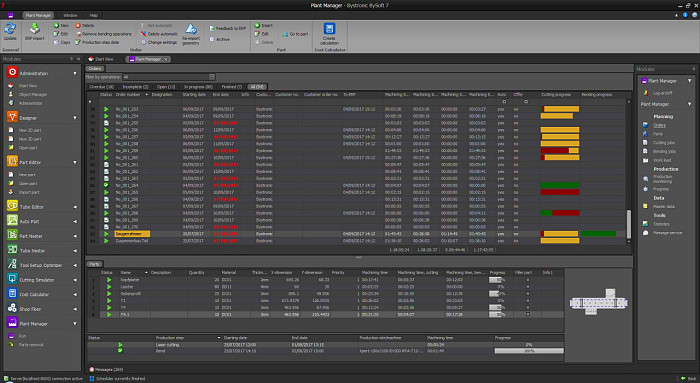Open Cutting jobs in Planning list
This screenshot has height=383, width=700.
(664, 143)
